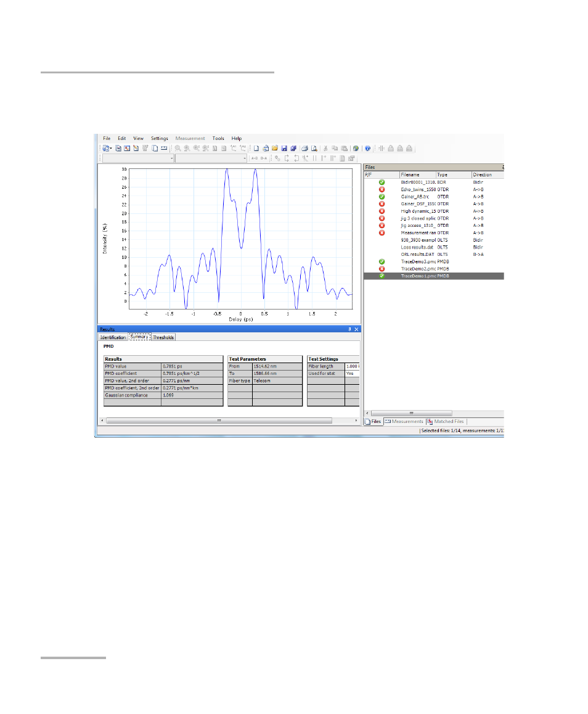Screen dimensions: 588x714
Task: Click the A-B direction toolbar icon
Action: (255, 158)
